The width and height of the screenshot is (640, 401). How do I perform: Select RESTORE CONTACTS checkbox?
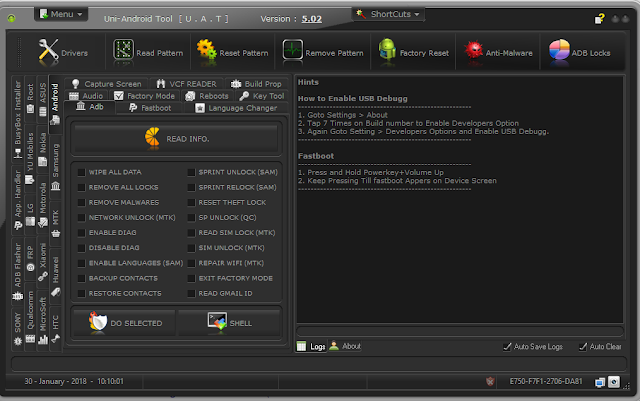point(82,294)
